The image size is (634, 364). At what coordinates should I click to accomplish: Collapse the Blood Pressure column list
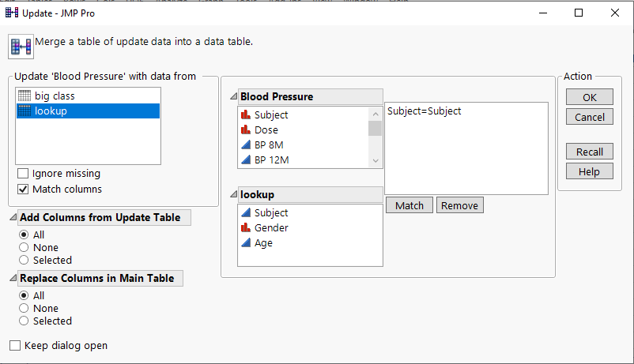(233, 97)
